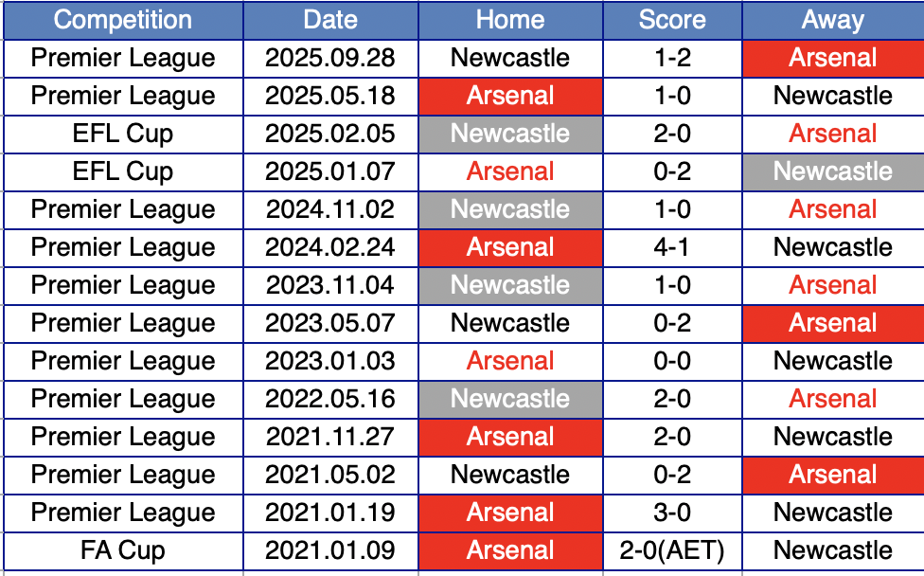Click the Away column header
The height and width of the screenshot is (576, 924).
pos(833,20)
